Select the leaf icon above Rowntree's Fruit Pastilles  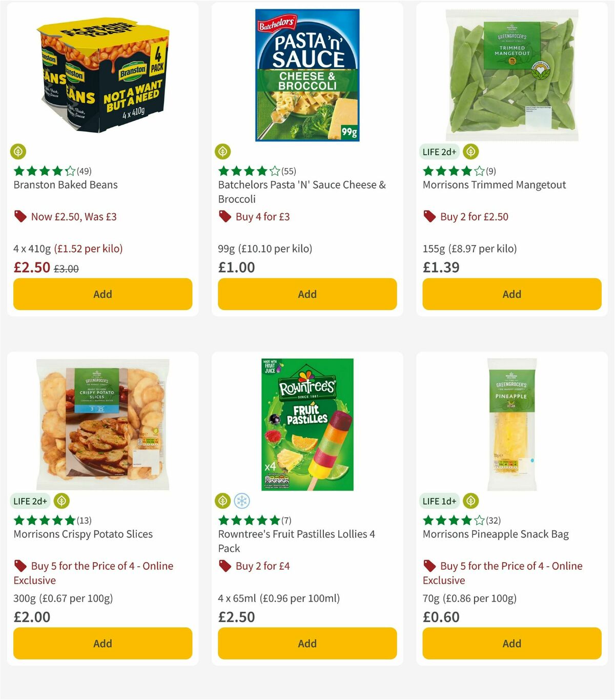point(222,501)
